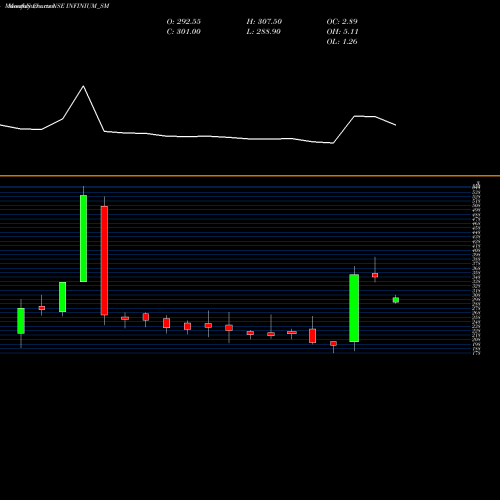Click the close price value C: 301.00
This screenshot has height=500, width=500.
tap(183, 32)
